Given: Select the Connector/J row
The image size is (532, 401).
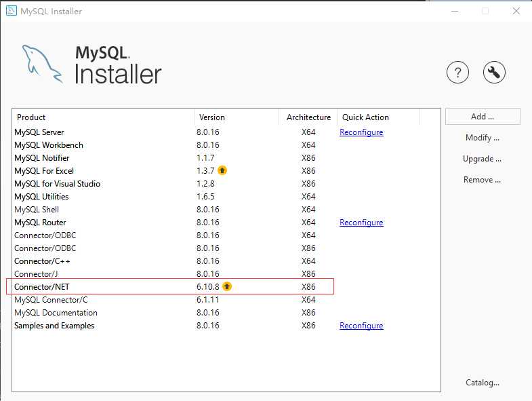Looking at the screenshot, I should 226,274.
